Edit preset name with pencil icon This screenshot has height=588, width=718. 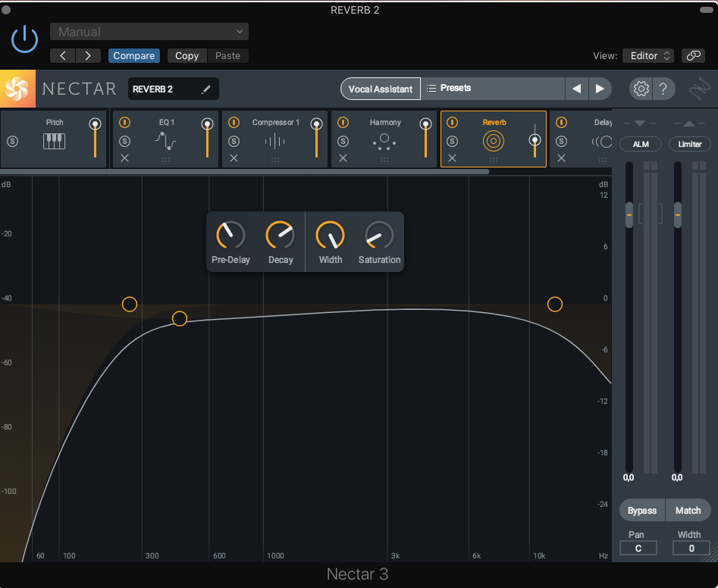point(206,89)
